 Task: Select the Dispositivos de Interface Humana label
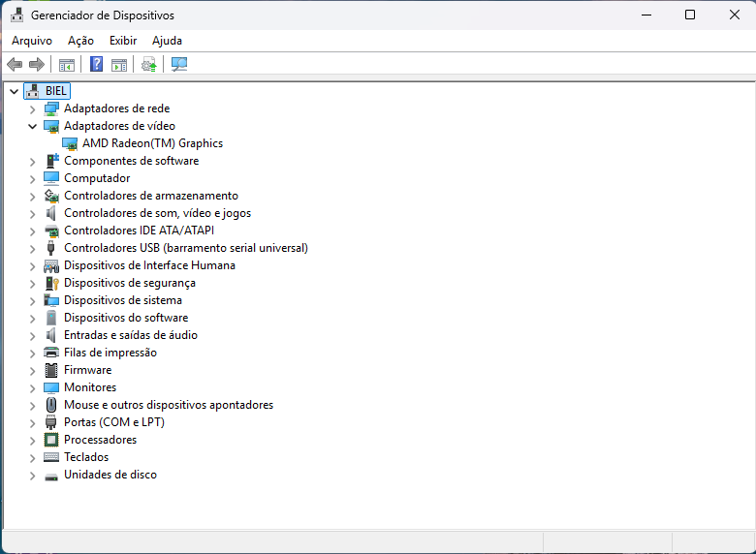point(149,265)
